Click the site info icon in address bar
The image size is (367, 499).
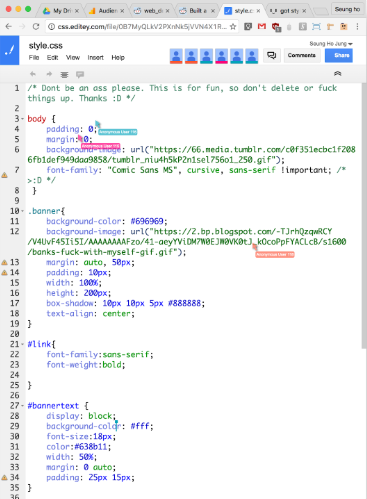51,27
